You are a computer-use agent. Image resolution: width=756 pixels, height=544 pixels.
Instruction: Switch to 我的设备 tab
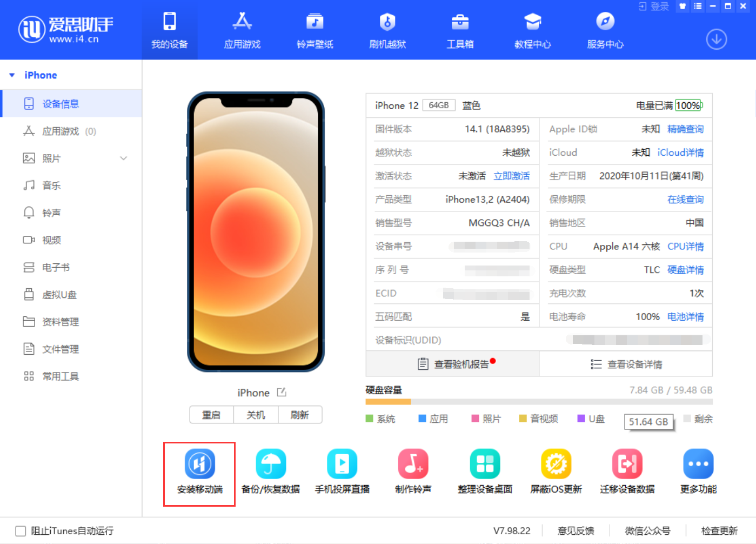(x=170, y=30)
